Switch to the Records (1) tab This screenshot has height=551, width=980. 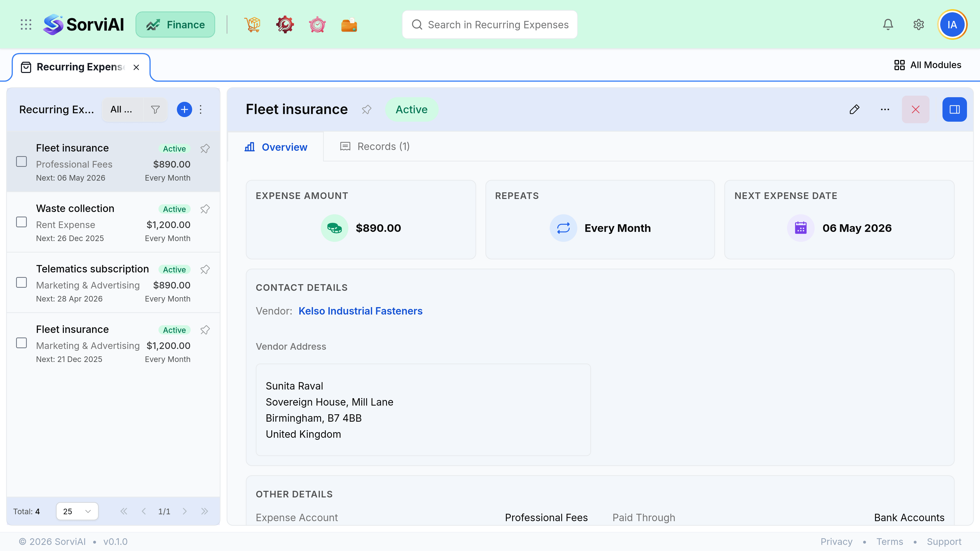coord(375,147)
